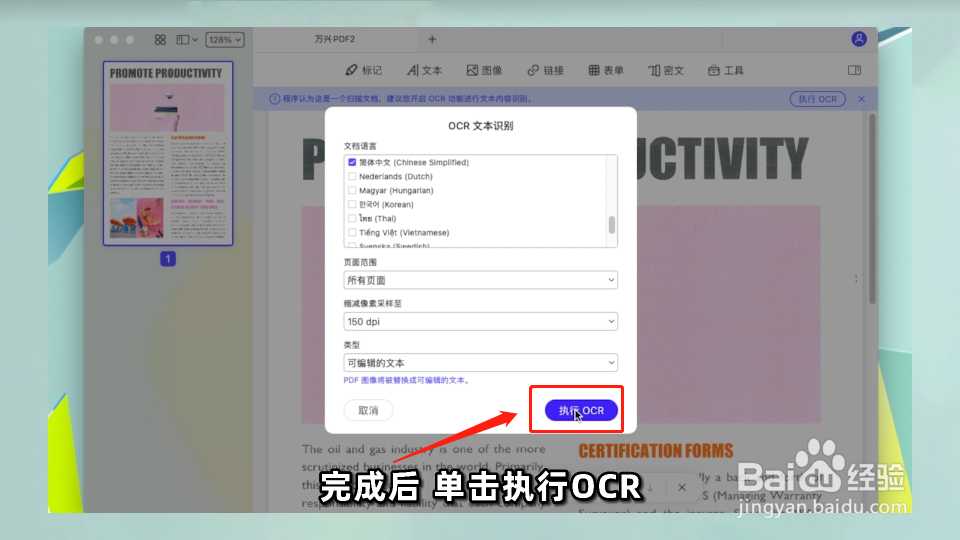960x540 pixels.
Task: Check the Tiếng Việt (Vietnamese) language box
Action: (x=352, y=233)
